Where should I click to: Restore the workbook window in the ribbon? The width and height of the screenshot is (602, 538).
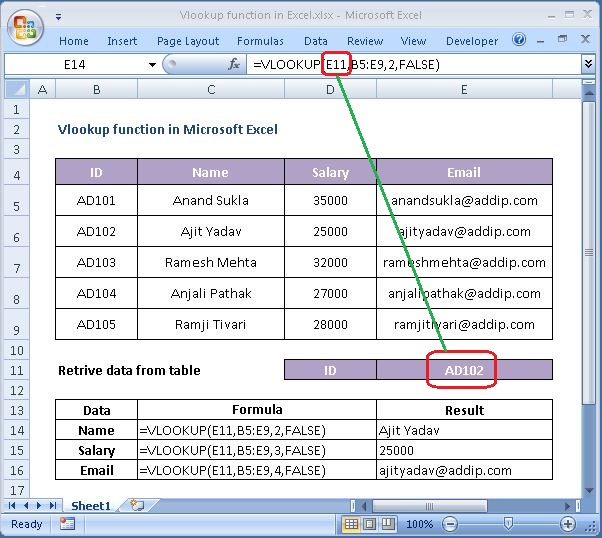point(562,39)
